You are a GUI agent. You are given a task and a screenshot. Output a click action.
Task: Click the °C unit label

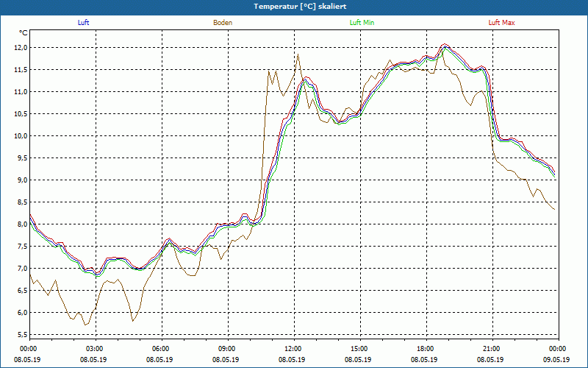(x=24, y=33)
